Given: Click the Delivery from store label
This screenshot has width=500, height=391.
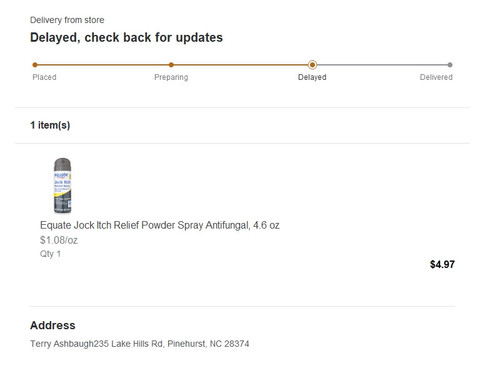Looking at the screenshot, I should tap(67, 20).
